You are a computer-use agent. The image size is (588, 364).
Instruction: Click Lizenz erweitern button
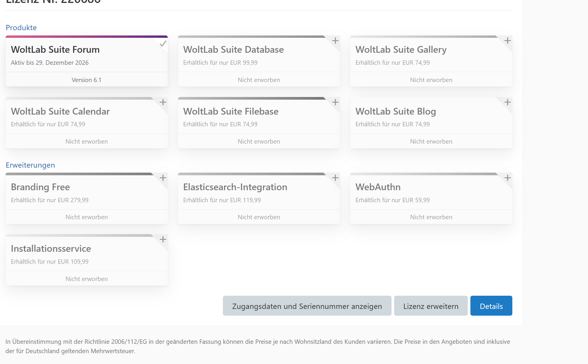(431, 306)
